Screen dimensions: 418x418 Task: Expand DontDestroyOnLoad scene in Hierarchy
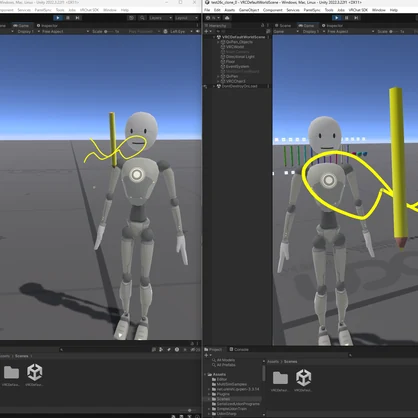click(x=214, y=86)
